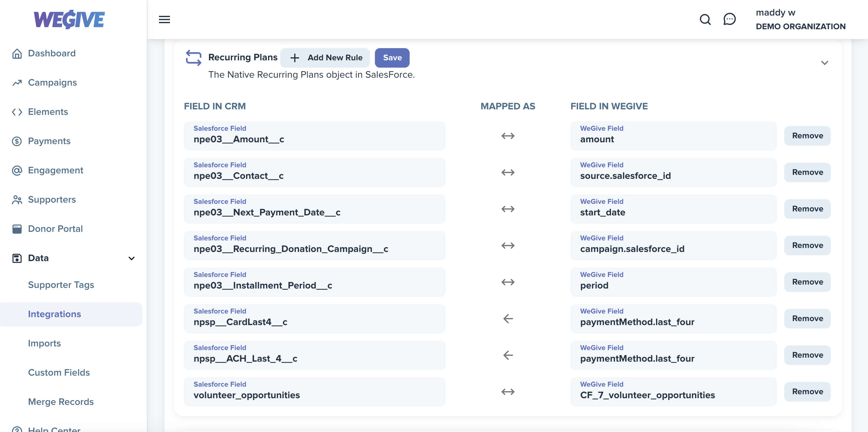Toggle sync arrow for Installment_Period row

(508, 282)
